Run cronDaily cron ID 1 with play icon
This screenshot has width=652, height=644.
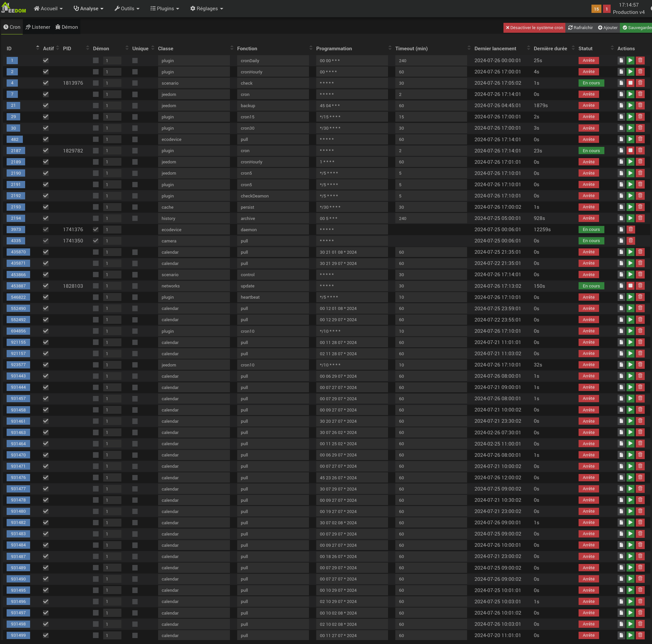coord(630,61)
